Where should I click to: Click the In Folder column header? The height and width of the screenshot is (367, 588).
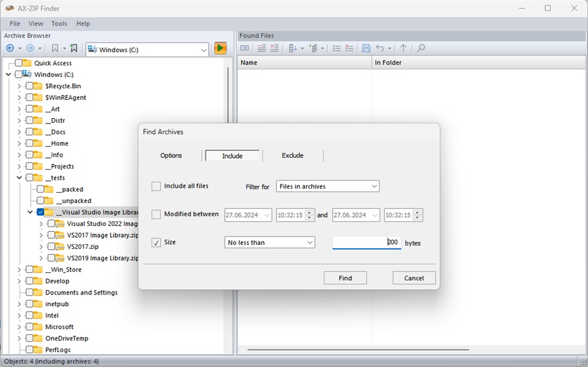[x=478, y=63]
